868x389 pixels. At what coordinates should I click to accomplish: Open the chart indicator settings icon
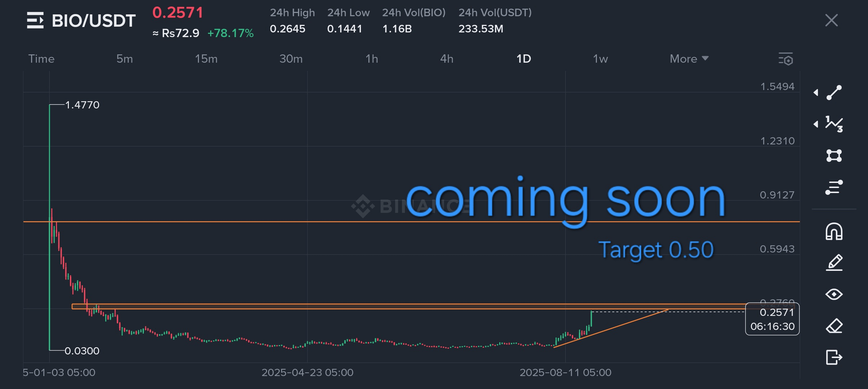(x=786, y=59)
